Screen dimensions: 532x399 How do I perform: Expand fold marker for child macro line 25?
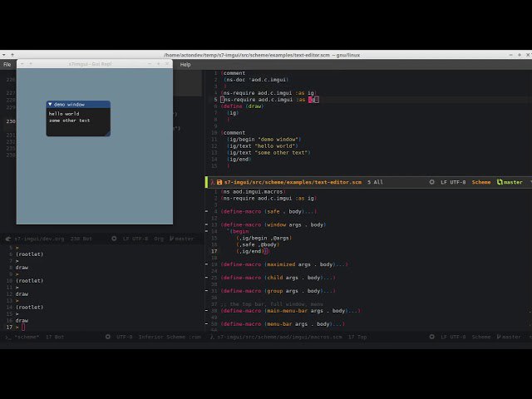click(207, 278)
